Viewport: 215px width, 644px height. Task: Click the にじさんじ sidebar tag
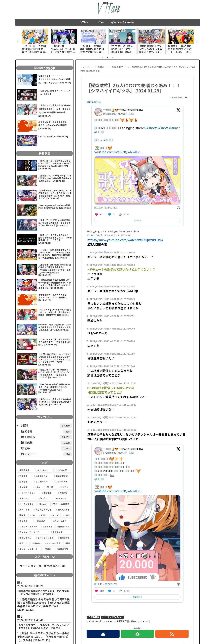(x=44, y=470)
